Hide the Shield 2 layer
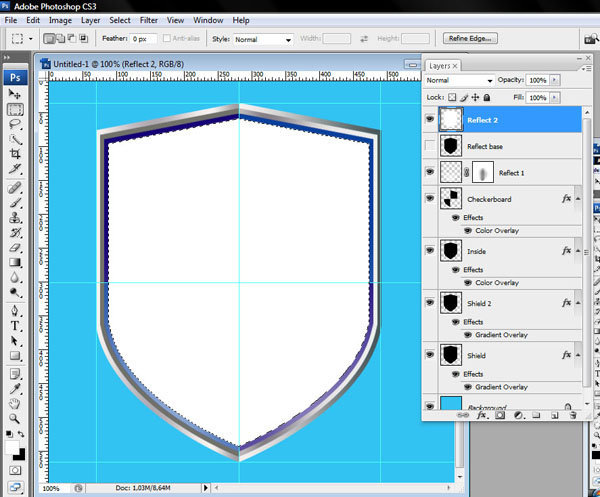The image size is (600, 497). (430, 302)
